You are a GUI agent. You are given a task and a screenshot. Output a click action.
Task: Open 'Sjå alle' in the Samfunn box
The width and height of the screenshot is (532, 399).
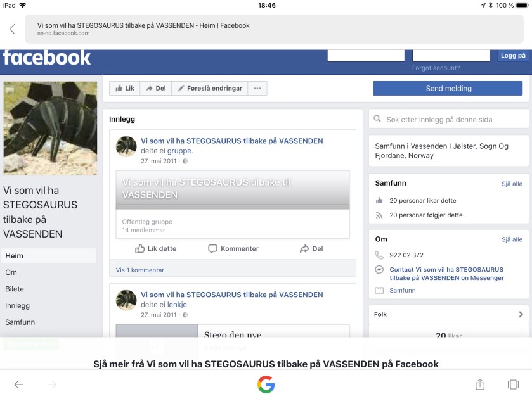coord(512,184)
